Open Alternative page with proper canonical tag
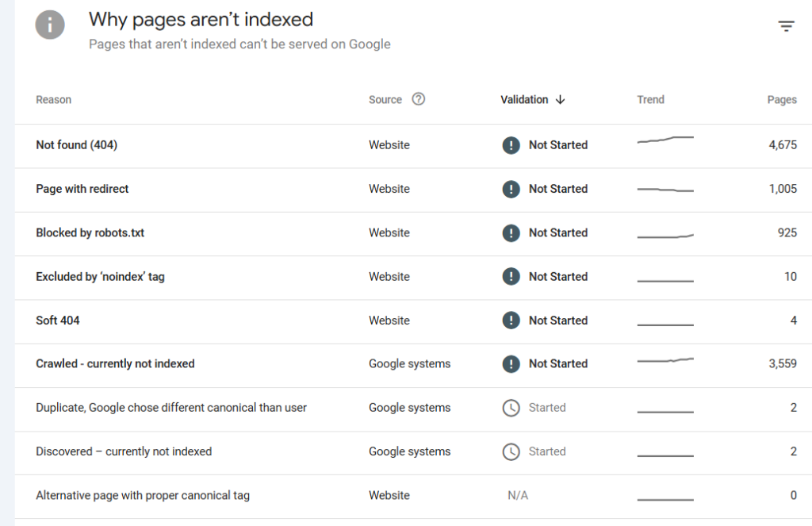 click(x=143, y=494)
